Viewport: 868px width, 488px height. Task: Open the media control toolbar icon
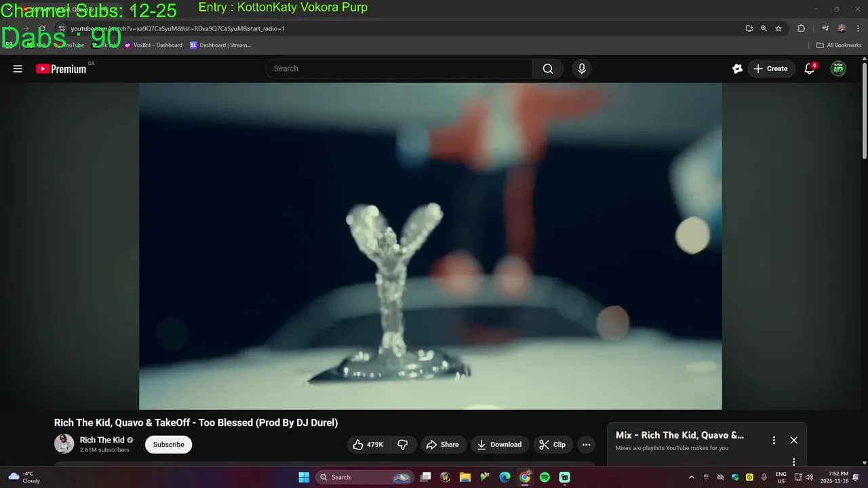tap(825, 28)
